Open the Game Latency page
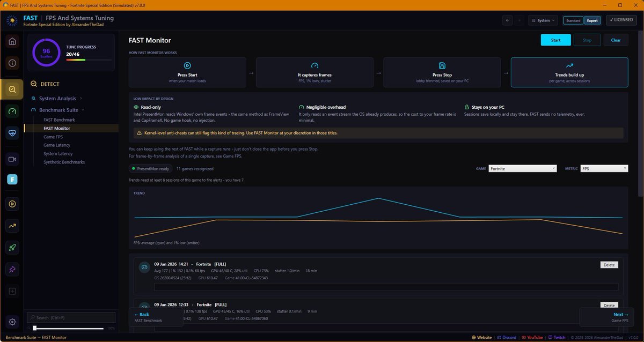Image resolution: width=644 pixels, height=342 pixels. [57, 145]
